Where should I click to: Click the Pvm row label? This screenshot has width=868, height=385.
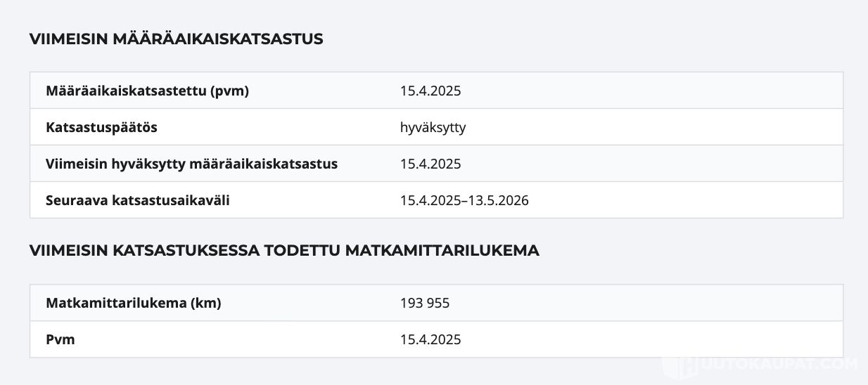point(60,339)
